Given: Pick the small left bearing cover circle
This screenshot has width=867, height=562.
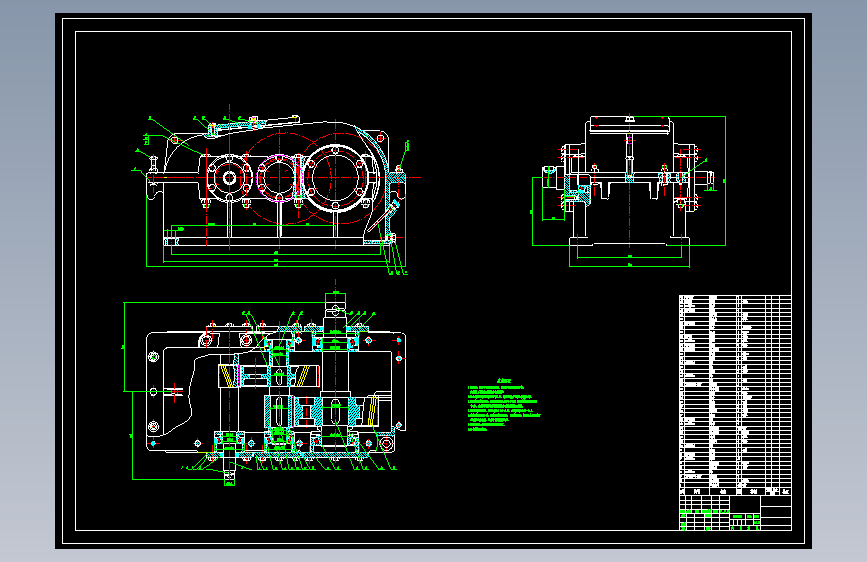Looking at the screenshot, I should (x=229, y=178).
